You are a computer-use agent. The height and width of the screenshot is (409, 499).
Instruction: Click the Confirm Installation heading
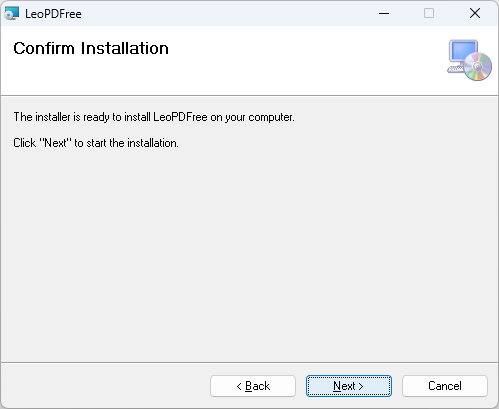[91, 48]
